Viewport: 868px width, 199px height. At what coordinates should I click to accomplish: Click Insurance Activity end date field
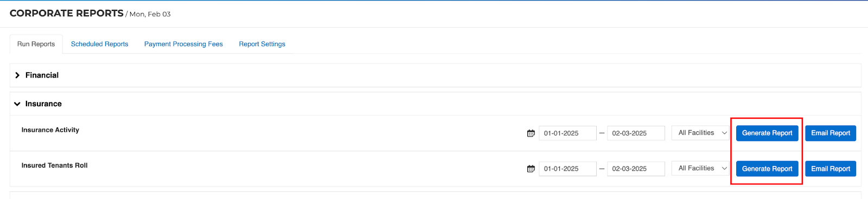point(636,133)
